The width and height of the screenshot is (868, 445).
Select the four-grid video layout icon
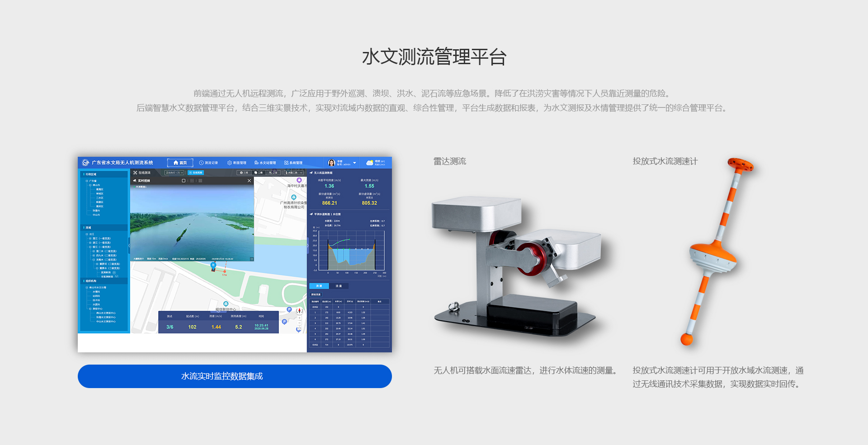pos(192,181)
